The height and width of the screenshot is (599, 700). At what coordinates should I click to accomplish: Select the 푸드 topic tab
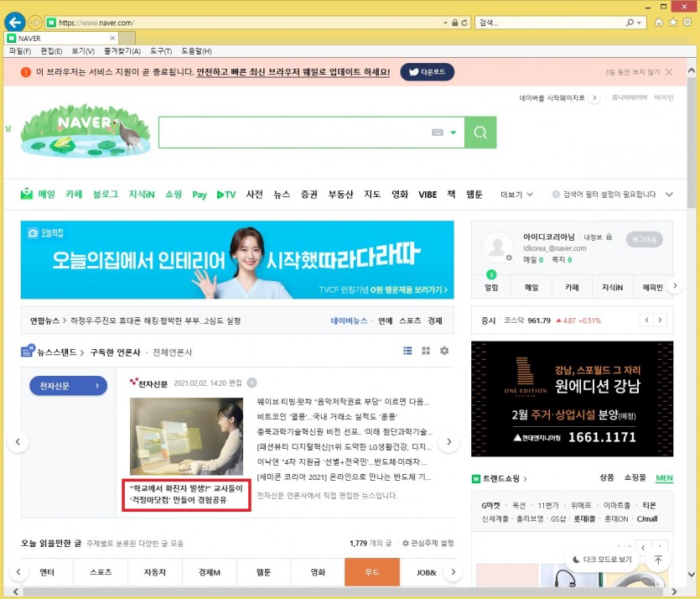371,572
